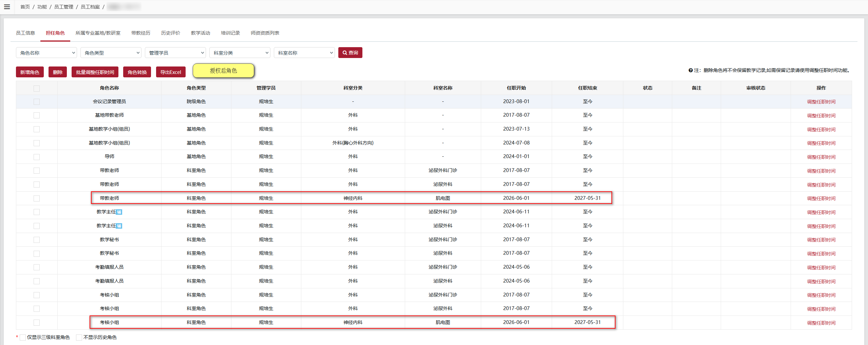Open the 师资资质列表 tab
The height and width of the screenshot is (345, 868).
click(265, 33)
